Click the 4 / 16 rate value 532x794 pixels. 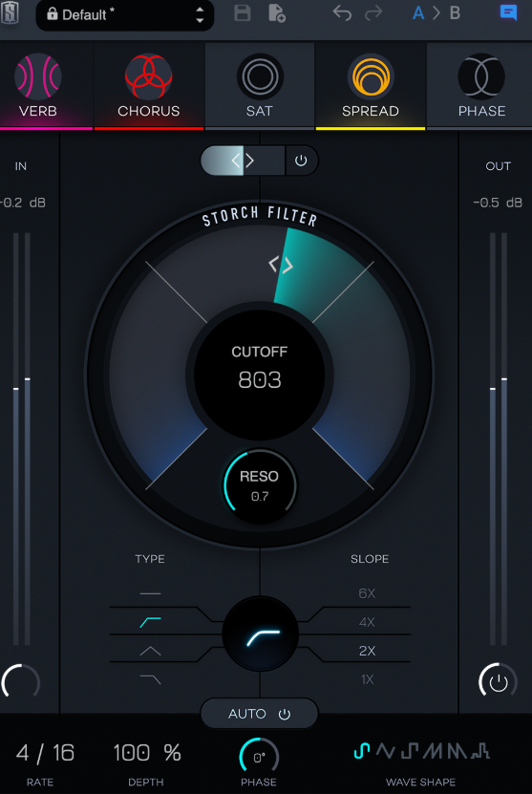point(45,753)
